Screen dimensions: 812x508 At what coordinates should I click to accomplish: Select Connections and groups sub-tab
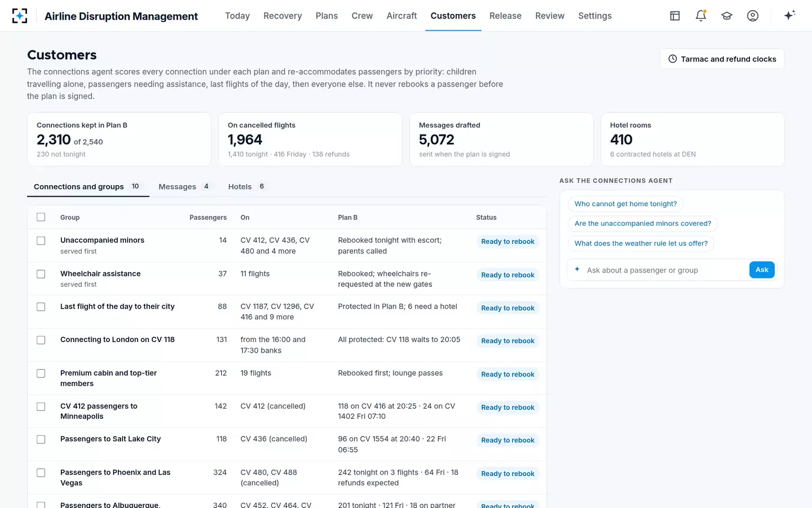pyautogui.click(x=88, y=187)
